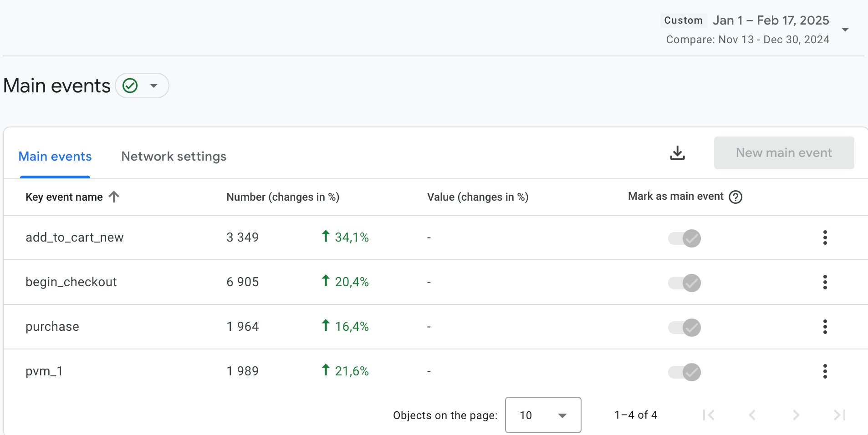The image size is (868, 435).
Task: Click the Jan 1 – Feb 17, 2025 range
Action: [771, 20]
